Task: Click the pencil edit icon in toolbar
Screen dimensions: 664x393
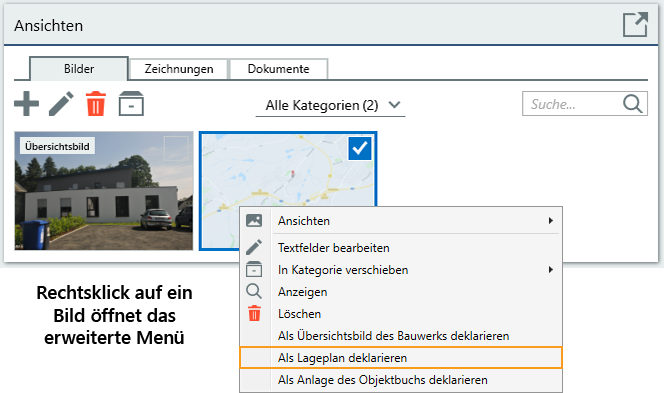Action: 61,103
